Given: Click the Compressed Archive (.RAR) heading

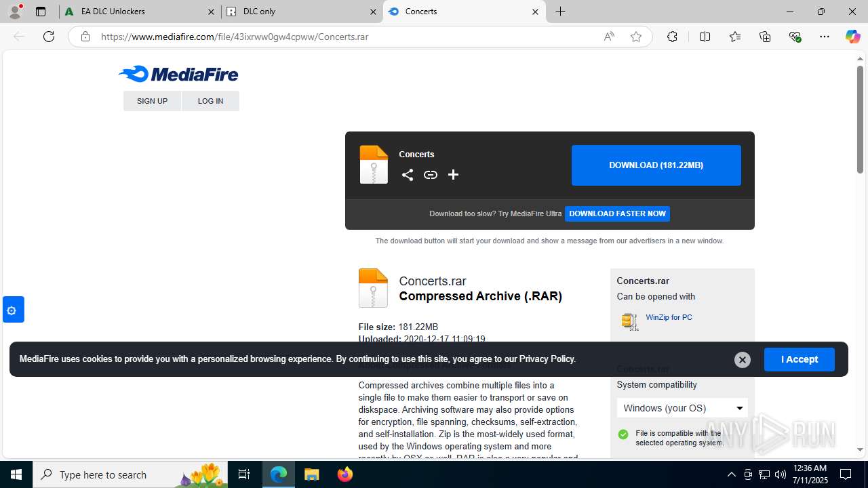Looking at the screenshot, I should pos(480,296).
